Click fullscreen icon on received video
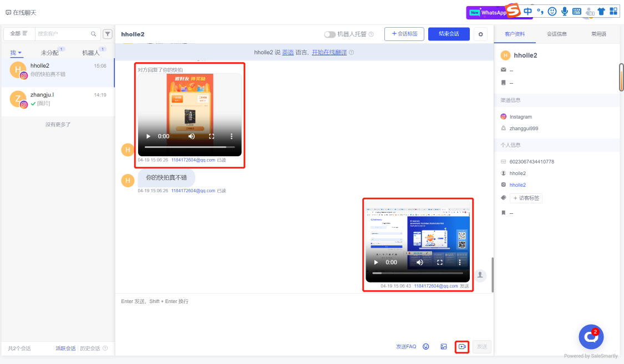 [x=211, y=136]
